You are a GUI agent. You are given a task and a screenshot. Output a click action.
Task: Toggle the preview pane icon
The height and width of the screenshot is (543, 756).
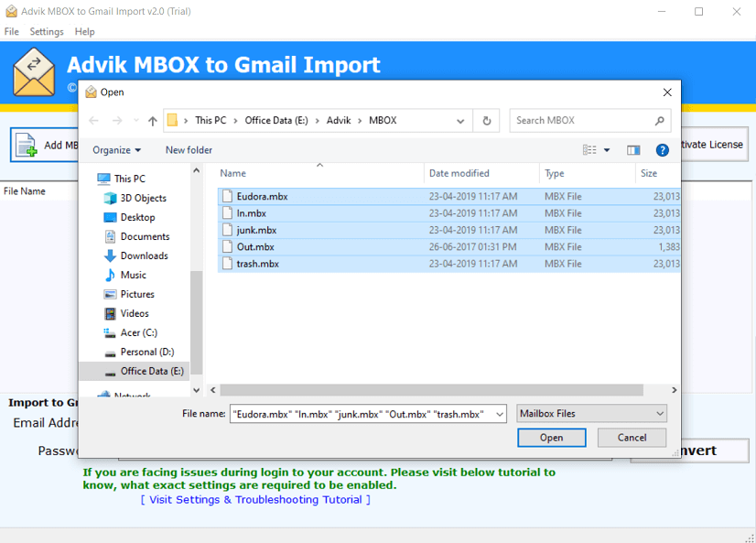coord(632,149)
